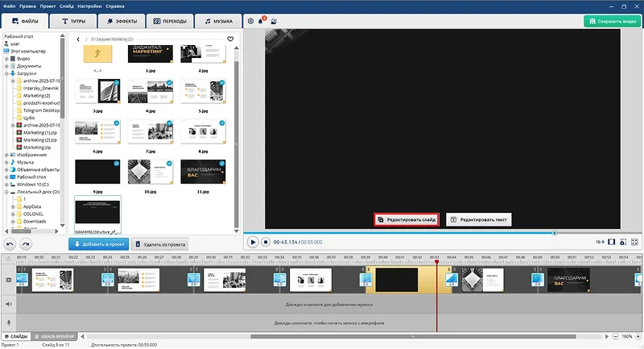
Task: Click the snapshot image icon beside the bell
Action: [274, 22]
